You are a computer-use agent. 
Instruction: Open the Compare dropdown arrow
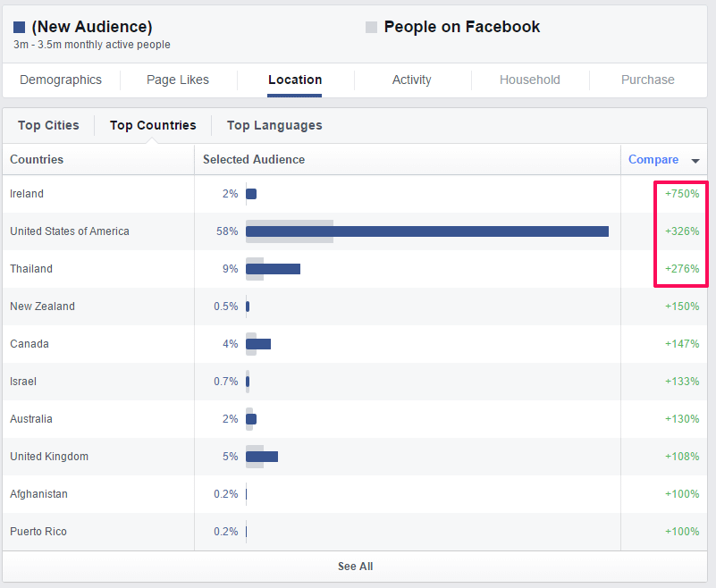[x=695, y=161]
